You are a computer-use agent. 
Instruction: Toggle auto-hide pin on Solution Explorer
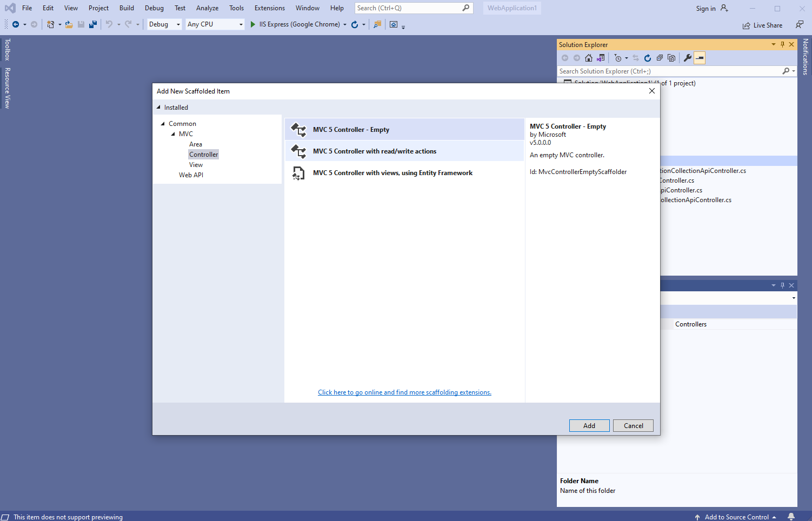(782, 44)
